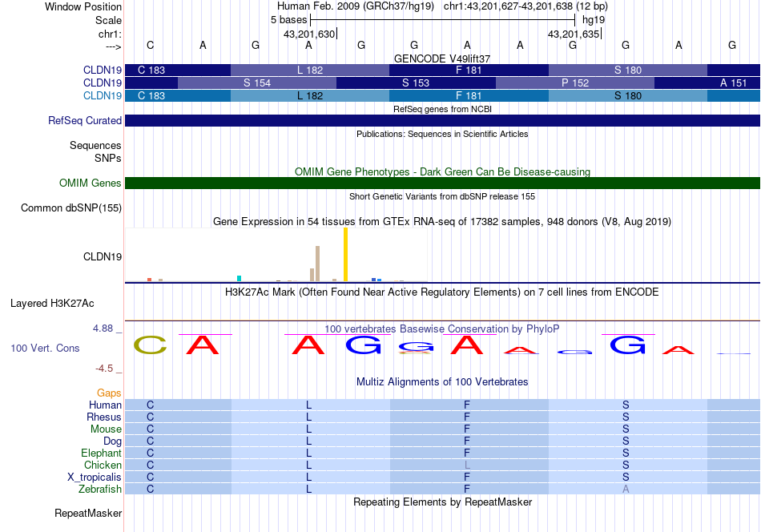
Task: Open the RefSeq Curated track label
Action: pyautogui.click(x=84, y=120)
